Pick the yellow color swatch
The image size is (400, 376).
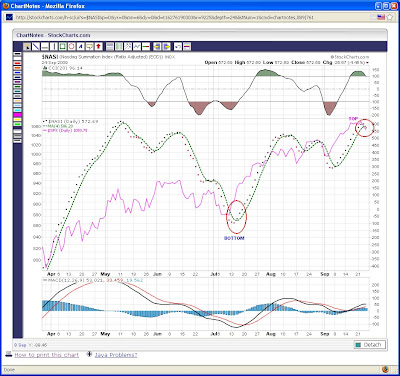pyautogui.click(x=18, y=119)
